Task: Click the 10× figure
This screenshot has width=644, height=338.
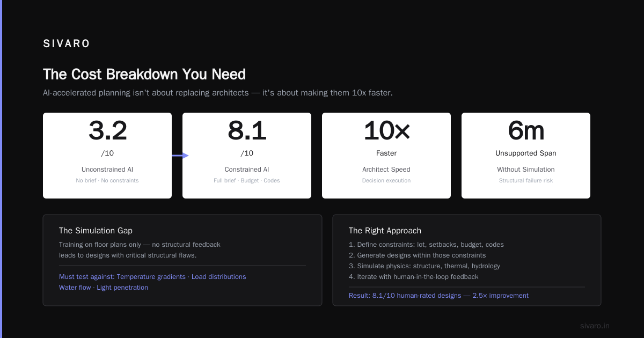Action: (386, 130)
